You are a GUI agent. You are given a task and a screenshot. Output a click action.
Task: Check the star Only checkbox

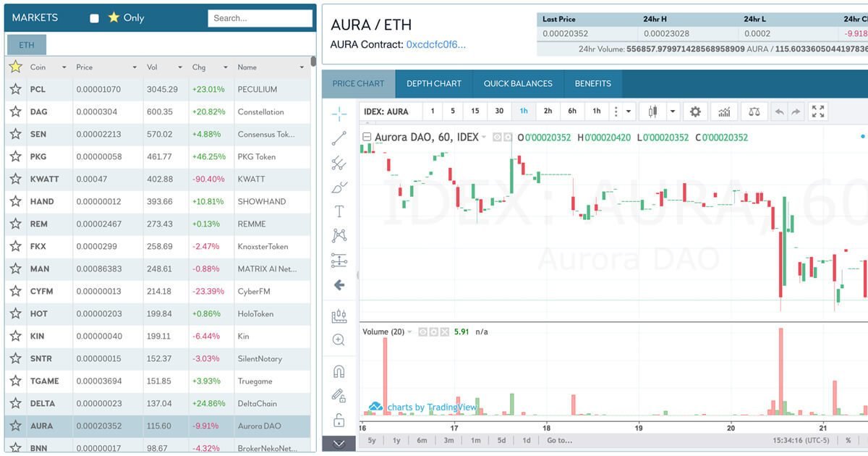tap(94, 18)
